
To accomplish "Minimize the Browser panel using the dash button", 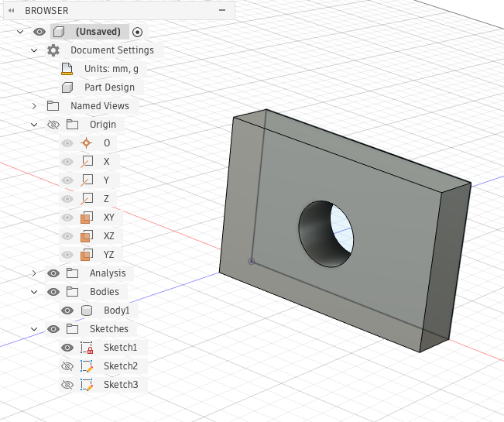I will 222,10.
